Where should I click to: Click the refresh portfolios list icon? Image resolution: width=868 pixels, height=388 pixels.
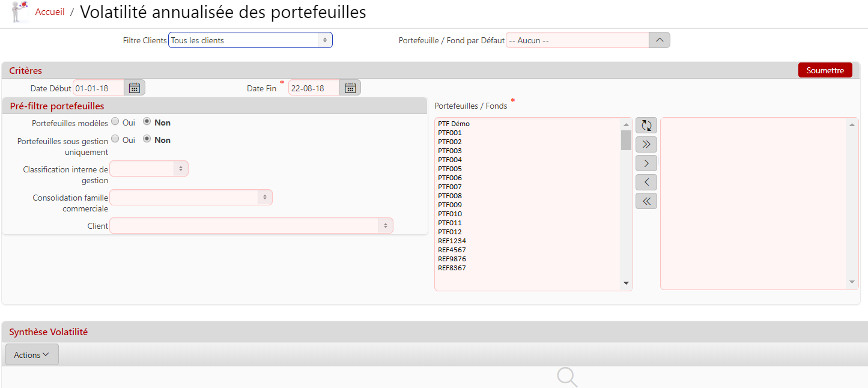pos(646,126)
